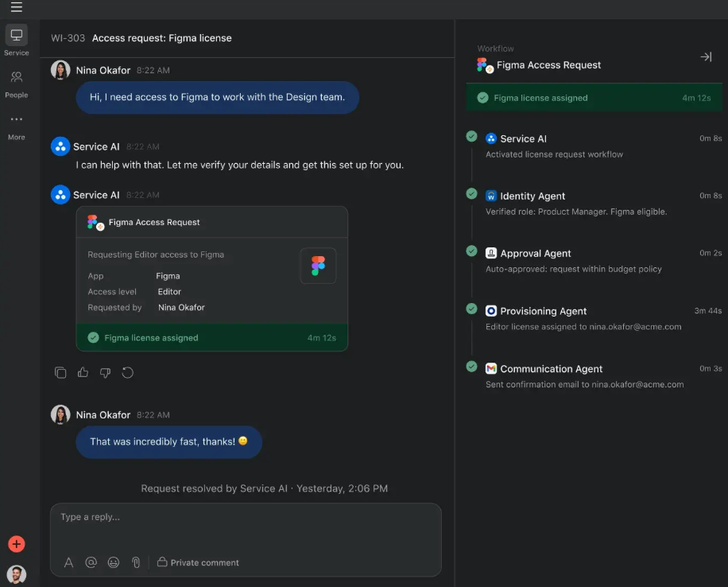Collapse the Workflow side panel
Viewport: 728px width, 587px height.
click(x=706, y=56)
